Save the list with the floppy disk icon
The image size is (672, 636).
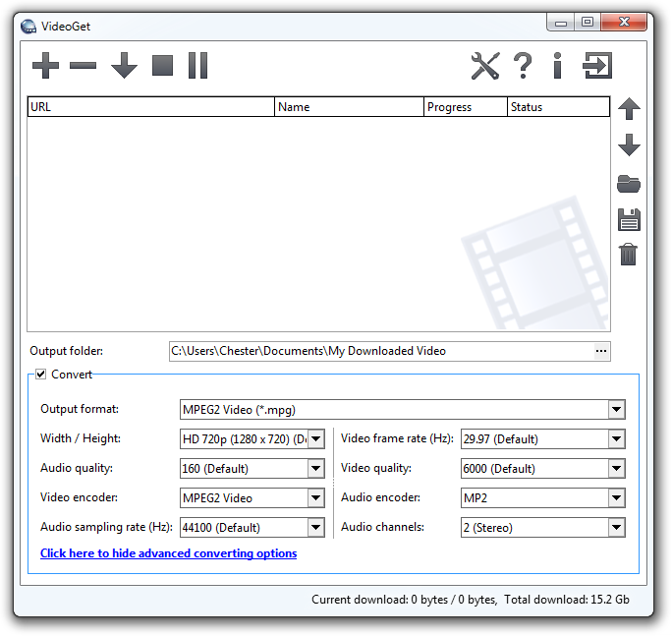(629, 219)
